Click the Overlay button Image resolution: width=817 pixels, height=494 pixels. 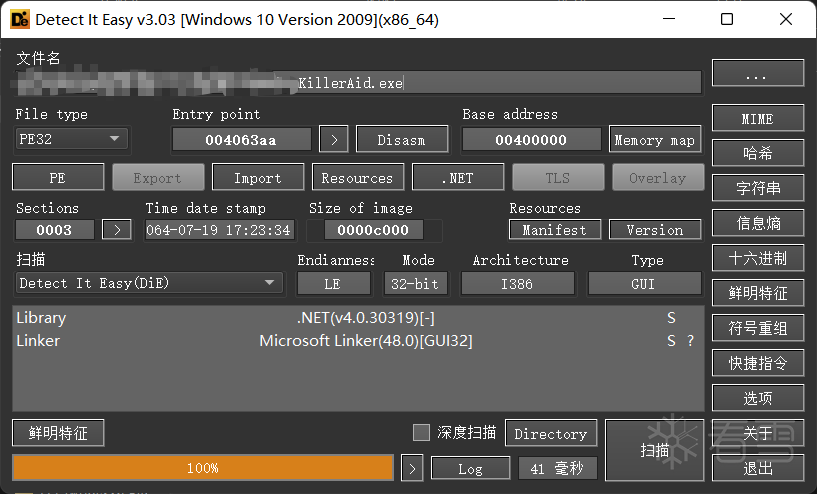pos(658,178)
